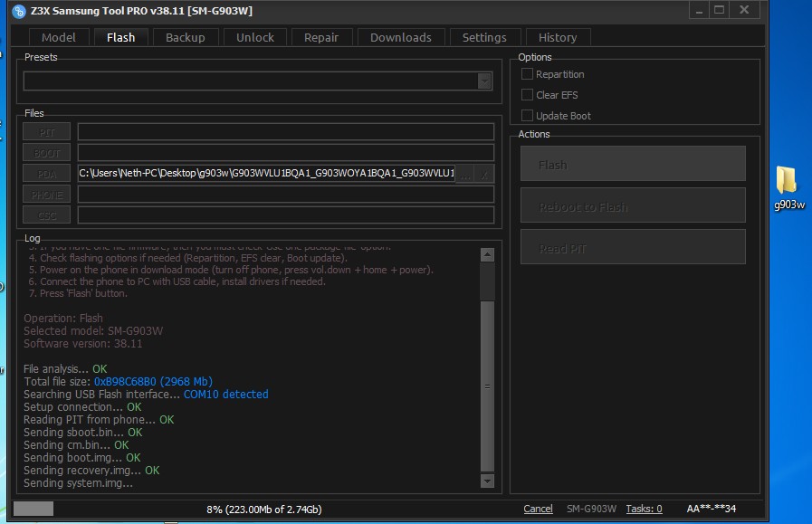Switch to the Model tab
Viewport: 812px width, 524px height.
pyautogui.click(x=59, y=37)
